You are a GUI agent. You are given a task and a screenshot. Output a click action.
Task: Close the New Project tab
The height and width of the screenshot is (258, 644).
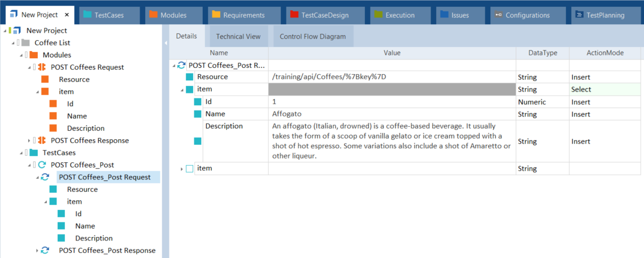(67, 15)
